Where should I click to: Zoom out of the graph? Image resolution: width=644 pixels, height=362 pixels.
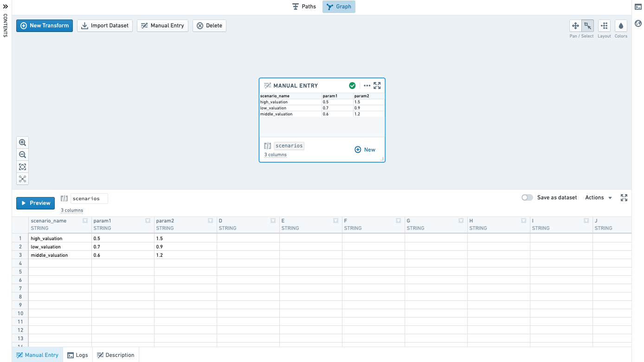pos(22,155)
